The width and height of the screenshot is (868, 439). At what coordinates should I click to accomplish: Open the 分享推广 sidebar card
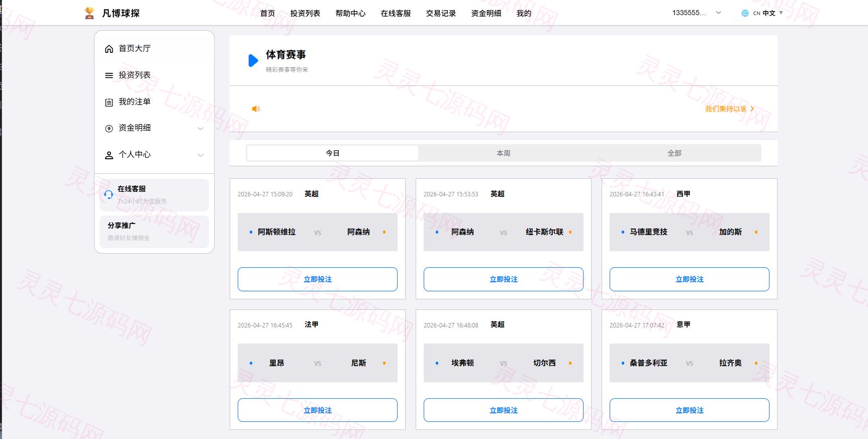coord(154,232)
